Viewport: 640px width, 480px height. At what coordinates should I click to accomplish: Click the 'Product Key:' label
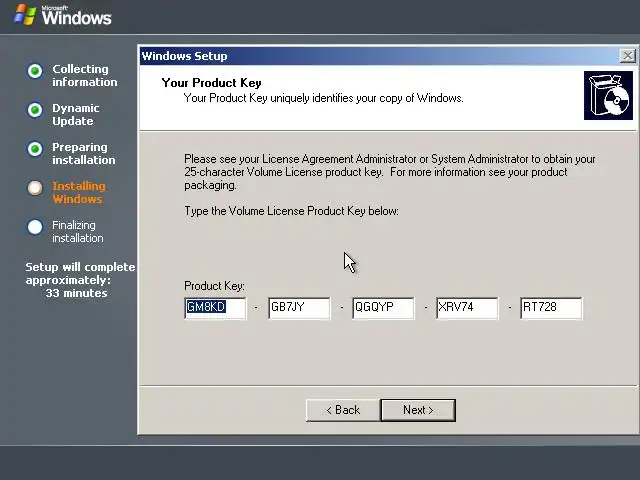(x=214, y=286)
